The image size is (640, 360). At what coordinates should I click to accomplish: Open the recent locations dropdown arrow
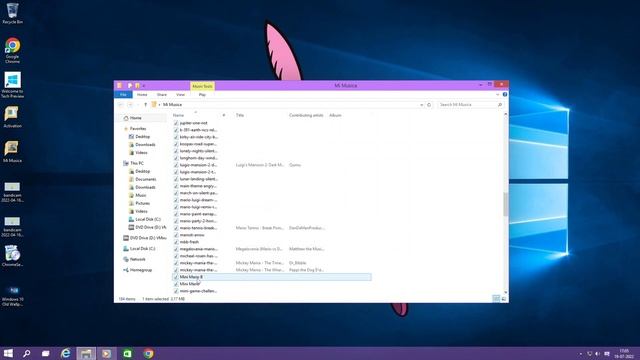click(138, 105)
